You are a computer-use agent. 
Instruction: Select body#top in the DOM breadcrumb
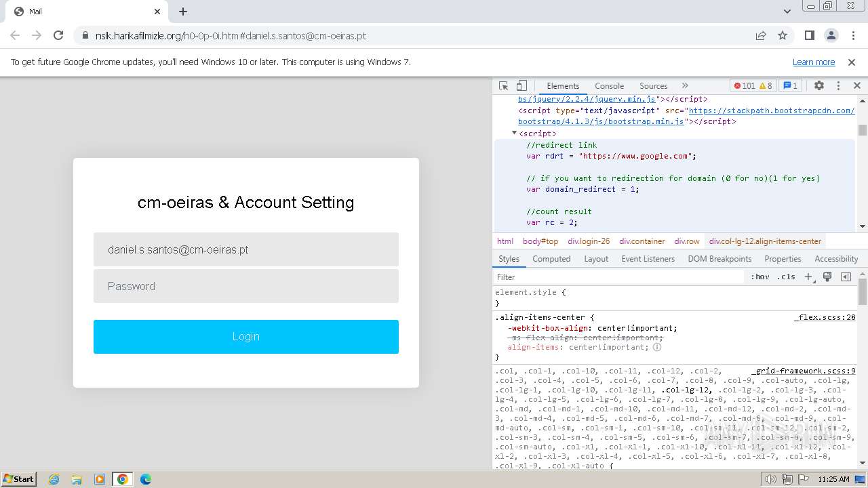[540, 241]
